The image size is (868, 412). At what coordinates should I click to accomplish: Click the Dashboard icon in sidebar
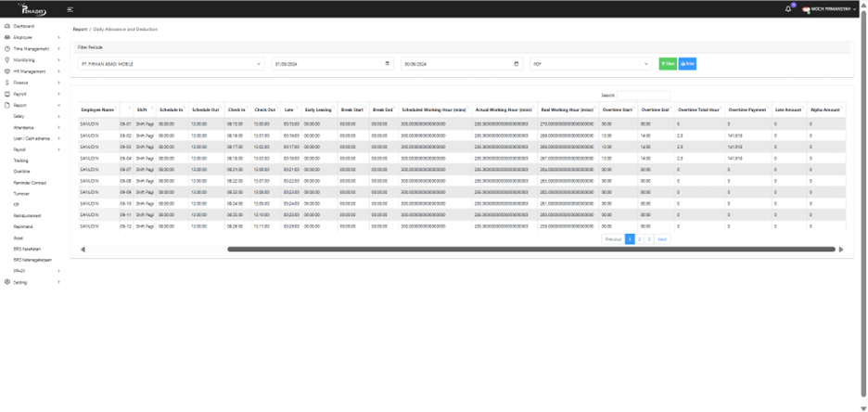pos(6,26)
